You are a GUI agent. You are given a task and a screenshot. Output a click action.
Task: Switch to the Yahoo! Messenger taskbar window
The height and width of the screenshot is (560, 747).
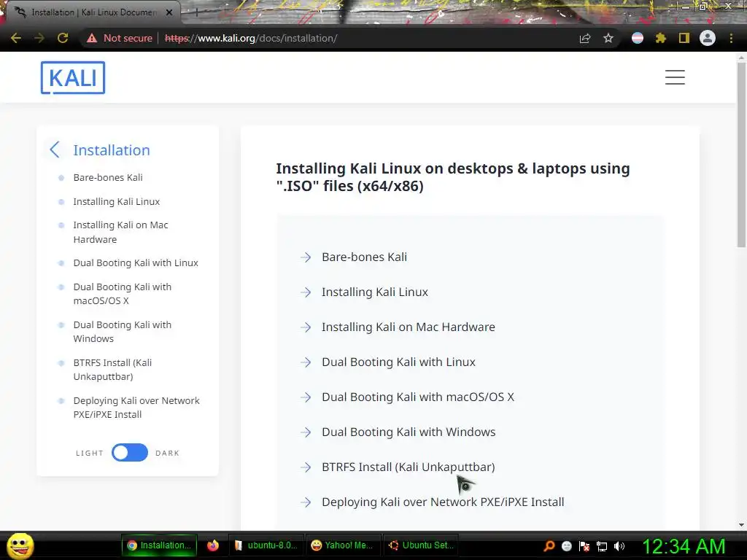coord(342,545)
